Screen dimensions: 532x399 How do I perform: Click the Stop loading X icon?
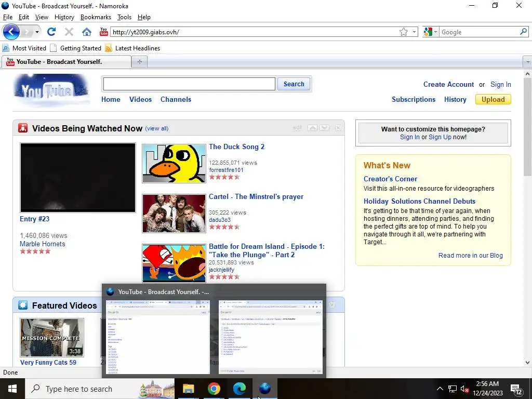(69, 32)
